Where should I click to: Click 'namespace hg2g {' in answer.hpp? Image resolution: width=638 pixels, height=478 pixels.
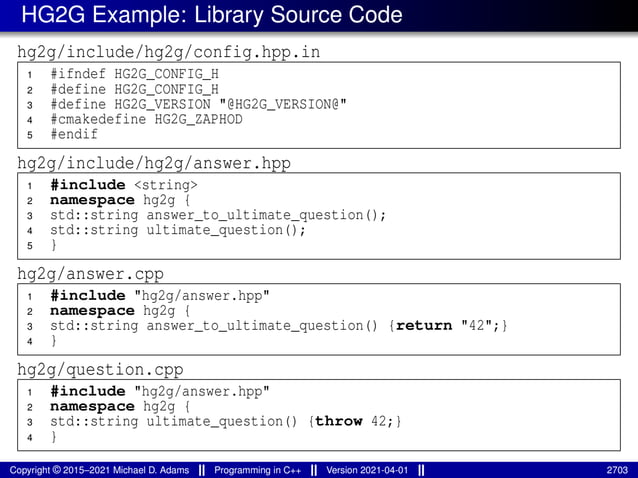[120, 200]
